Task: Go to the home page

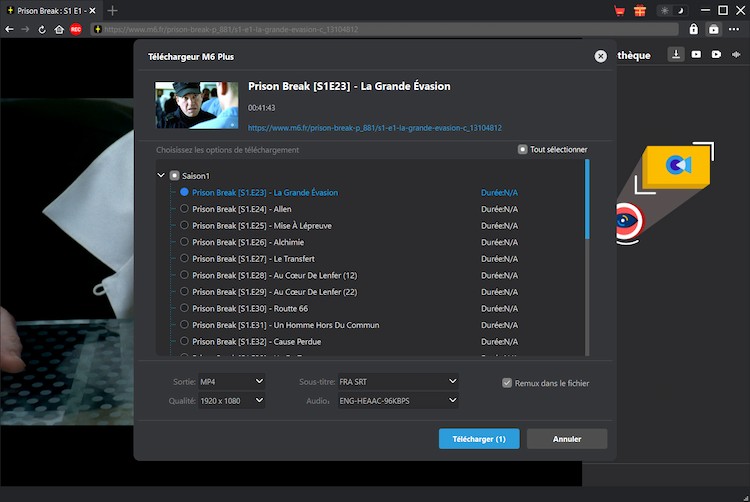Action: pyautogui.click(x=59, y=30)
